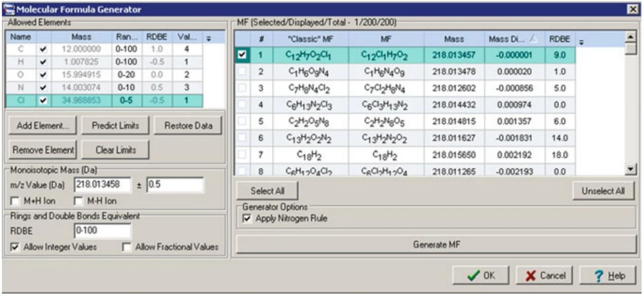Check the row 5 formula checkbox

point(242,122)
